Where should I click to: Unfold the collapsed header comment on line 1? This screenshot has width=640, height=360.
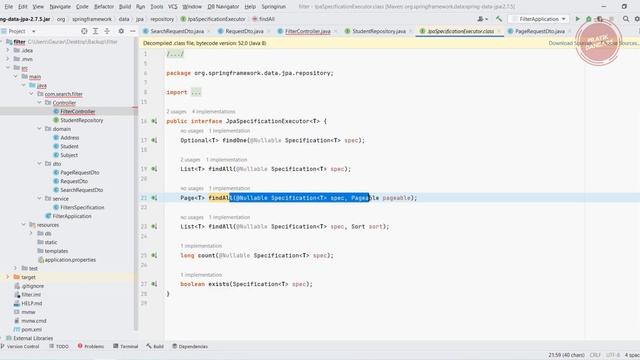(175, 54)
